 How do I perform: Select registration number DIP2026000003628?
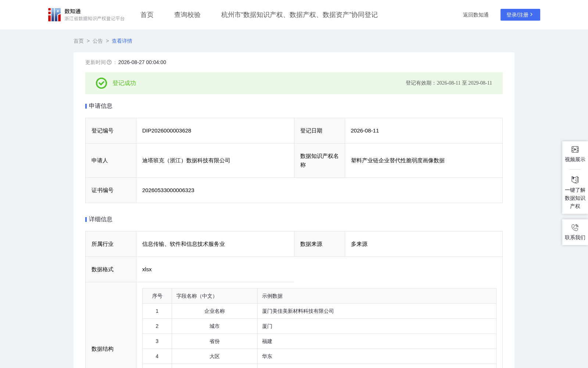pyautogui.click(x=166, y=131)
